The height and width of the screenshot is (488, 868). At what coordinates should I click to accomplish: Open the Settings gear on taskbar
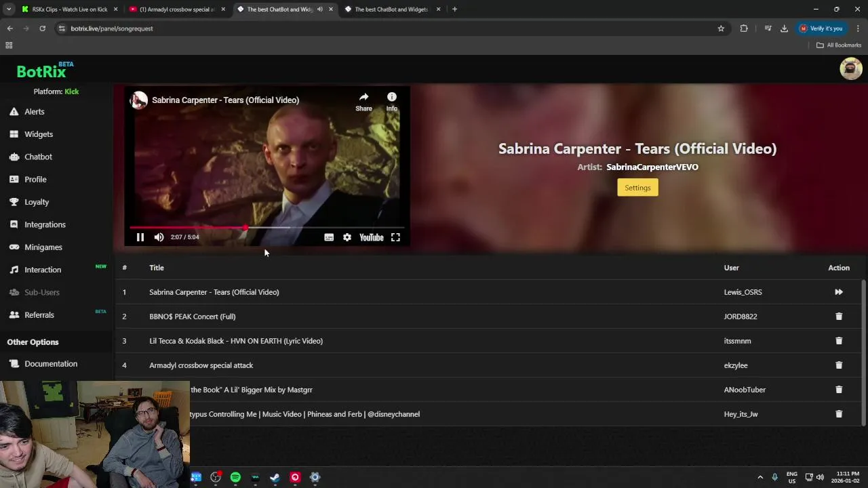315,477
